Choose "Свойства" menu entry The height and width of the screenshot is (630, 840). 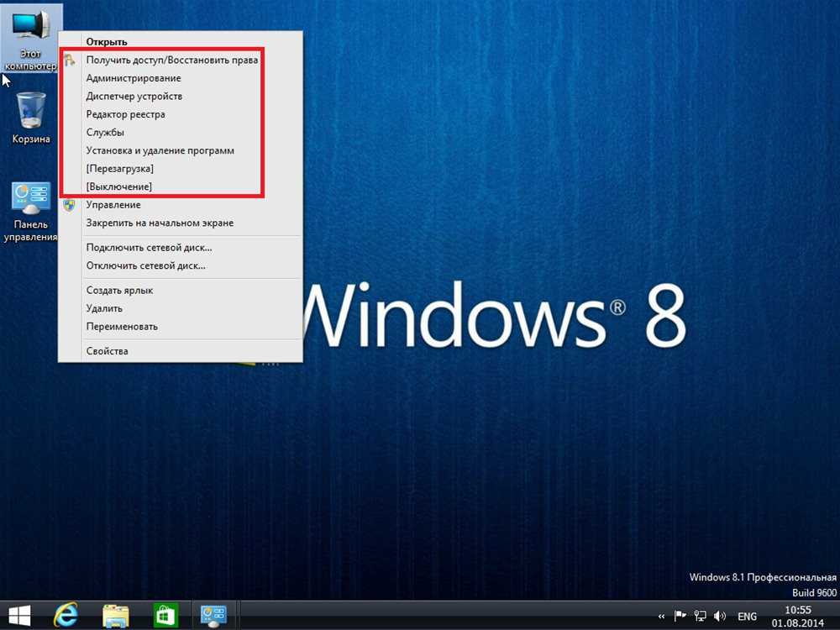[181, 351]
